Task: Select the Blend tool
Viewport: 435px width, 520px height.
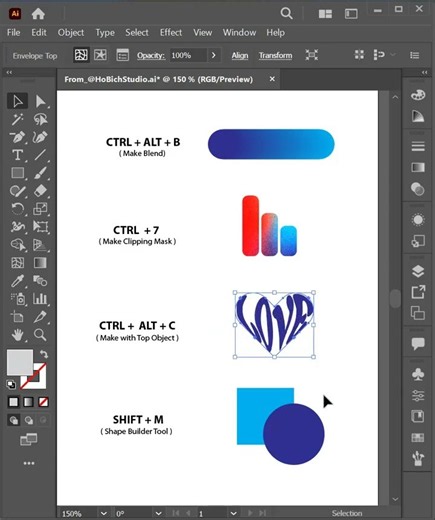Action: tap(40, 281)
